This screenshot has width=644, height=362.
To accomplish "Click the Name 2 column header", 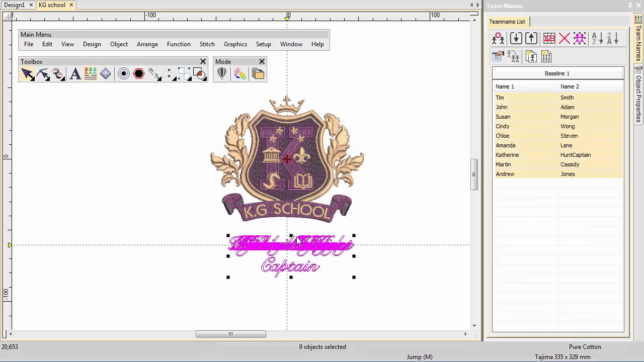I will [591, 86].
